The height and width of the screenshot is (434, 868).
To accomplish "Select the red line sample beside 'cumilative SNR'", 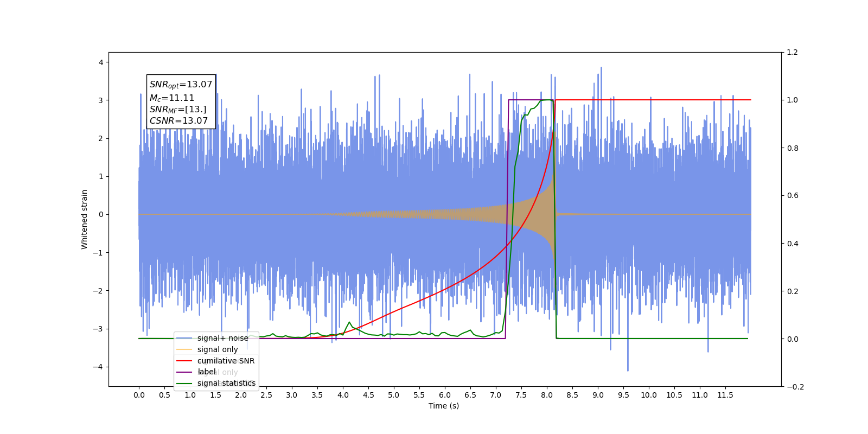I will click(x=184, y=361).
